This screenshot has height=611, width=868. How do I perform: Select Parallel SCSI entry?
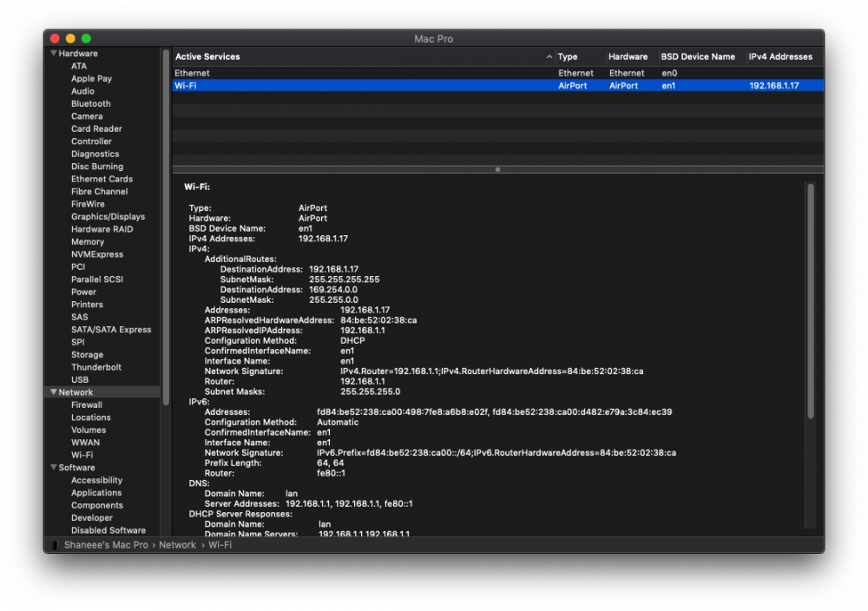click(x=97, y=279)
